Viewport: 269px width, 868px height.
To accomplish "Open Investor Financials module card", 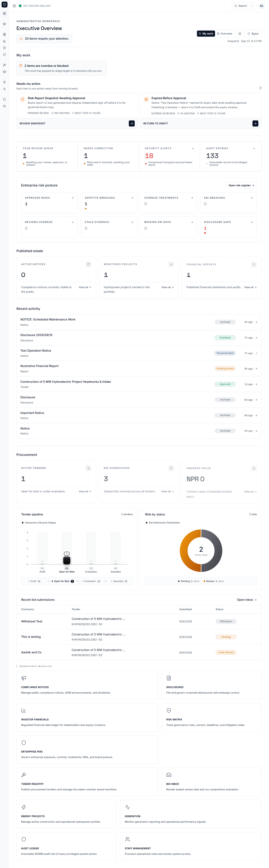I will (x=87, y=717).
